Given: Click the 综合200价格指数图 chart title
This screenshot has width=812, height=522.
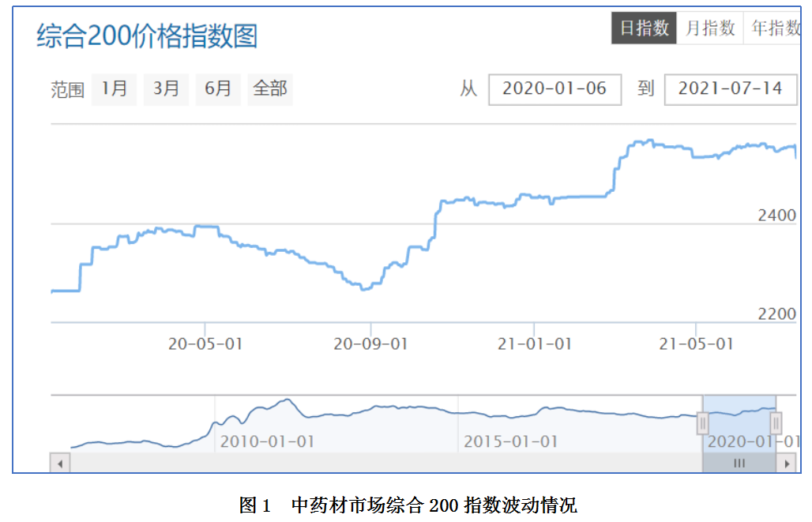Looking at the screenshot, I should click(x=147, y=37).
